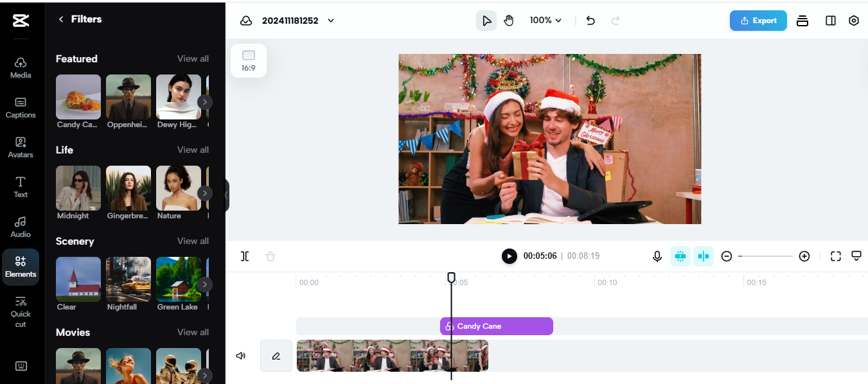Show more Scenery filters with the arrow
Screen dimensions: 868x384
204,284
